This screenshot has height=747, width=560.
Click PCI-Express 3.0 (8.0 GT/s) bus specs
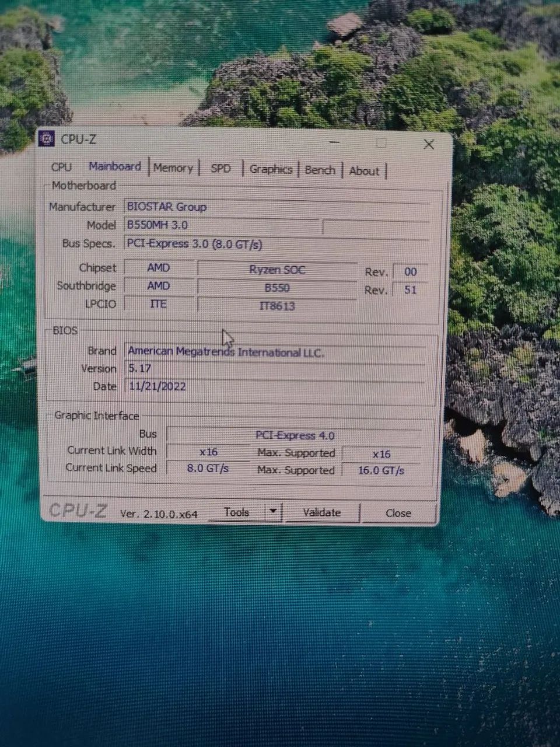(278, 244)
